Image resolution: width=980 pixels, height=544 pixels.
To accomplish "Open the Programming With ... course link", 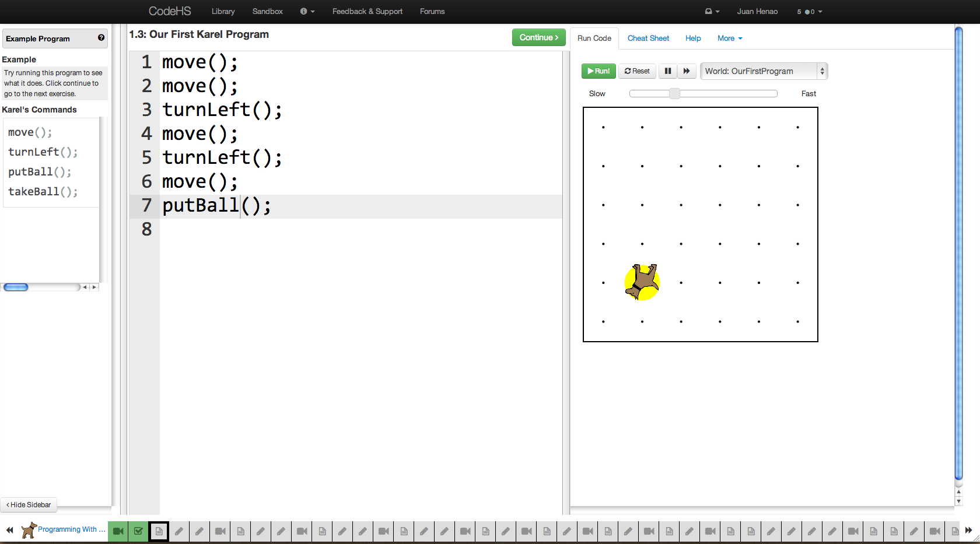I will pos(72,529).
